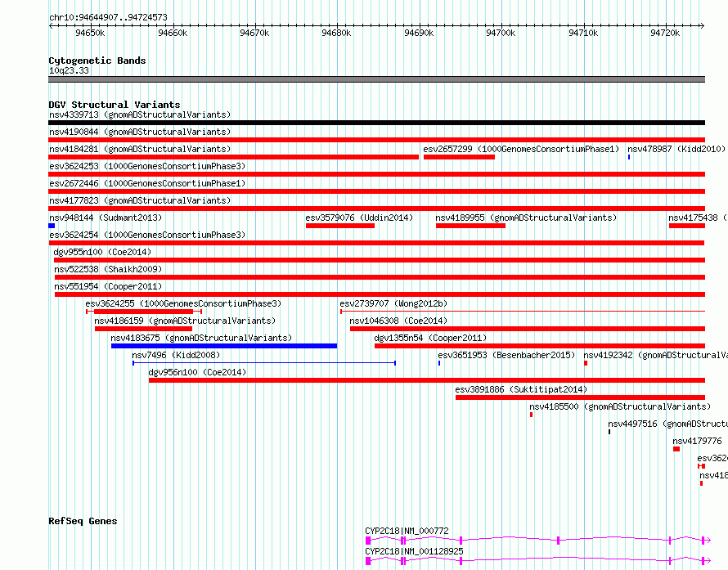The height and width of the screenshot is (570, 728).
Task: Open variant nsv4184281 label
Action: pos(140,149)
